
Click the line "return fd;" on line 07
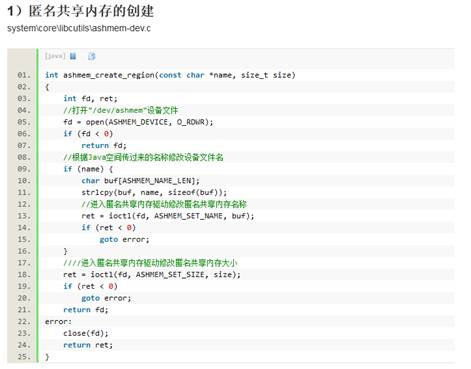(104, 145)
